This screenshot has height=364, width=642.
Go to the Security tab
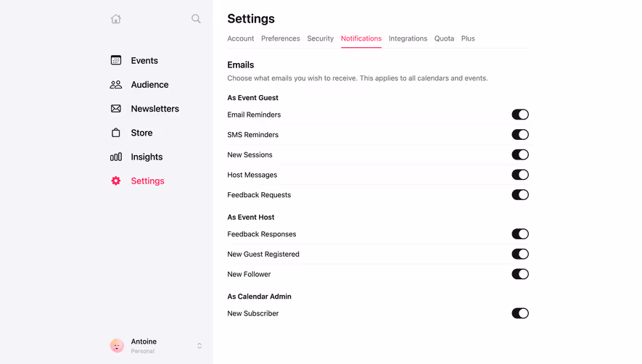[320, 38]
